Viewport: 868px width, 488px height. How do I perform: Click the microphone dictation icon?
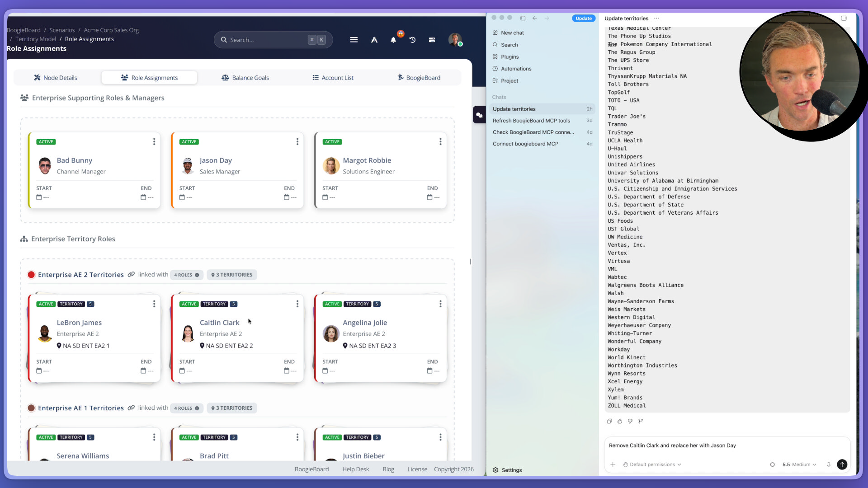click(x=829, y=465)
